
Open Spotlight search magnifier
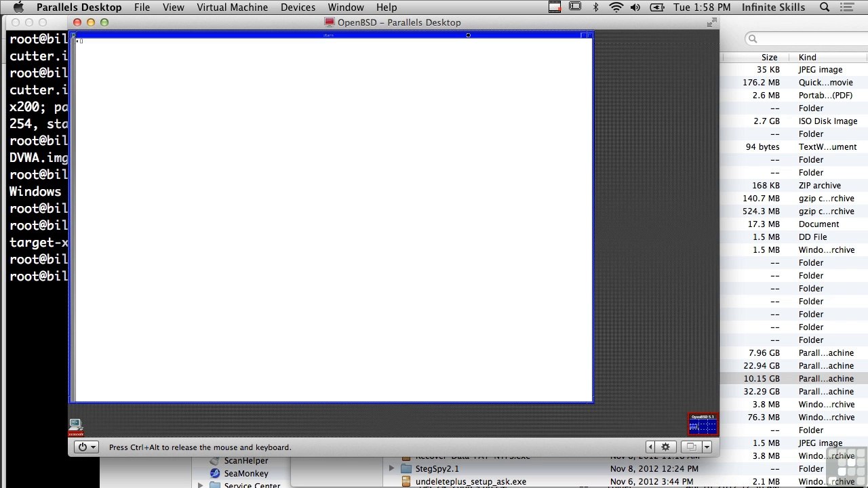(x=825, y=7)
